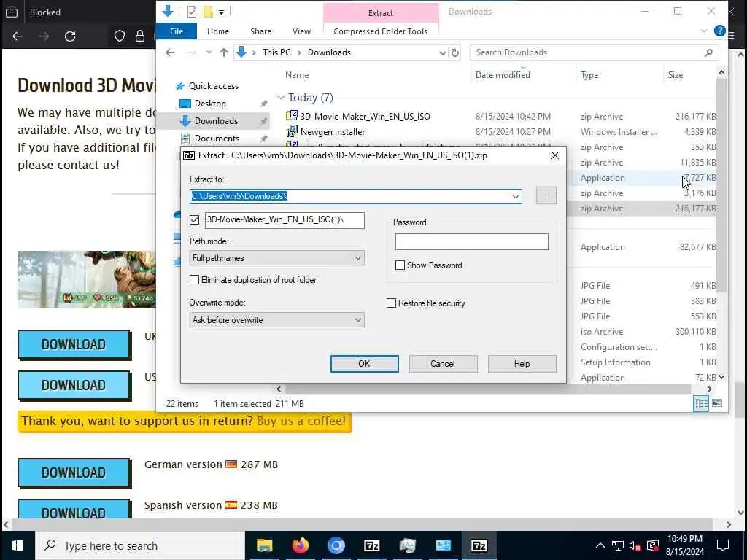747x560 pixels.
Task: Select 3D-Movie-Maker_Win_EN_US_ISO zip file
Action: (x=365, y=116)
